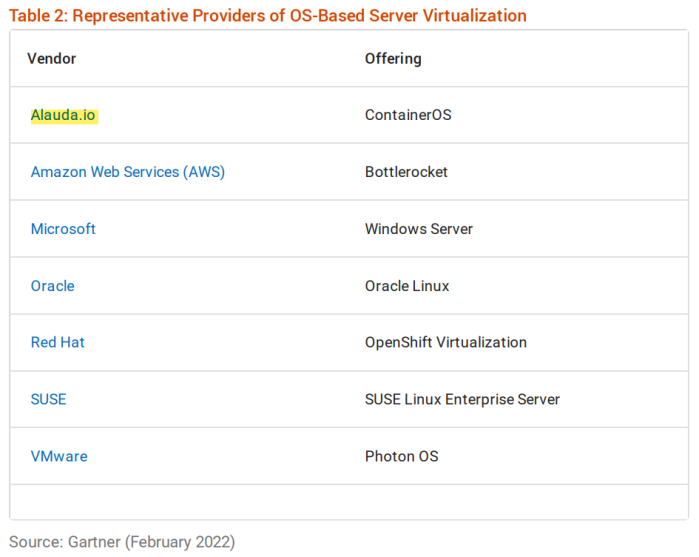Click the Oracle Linux offering text
This screenshot has height=557, width=699.
pyautogui.click(x=407, y=286)
